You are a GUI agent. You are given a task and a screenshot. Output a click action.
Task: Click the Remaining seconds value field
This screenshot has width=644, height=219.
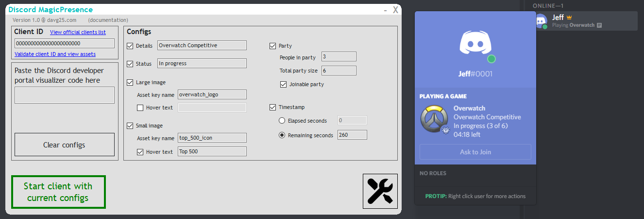pyautogui.click(x=352, y=135)
